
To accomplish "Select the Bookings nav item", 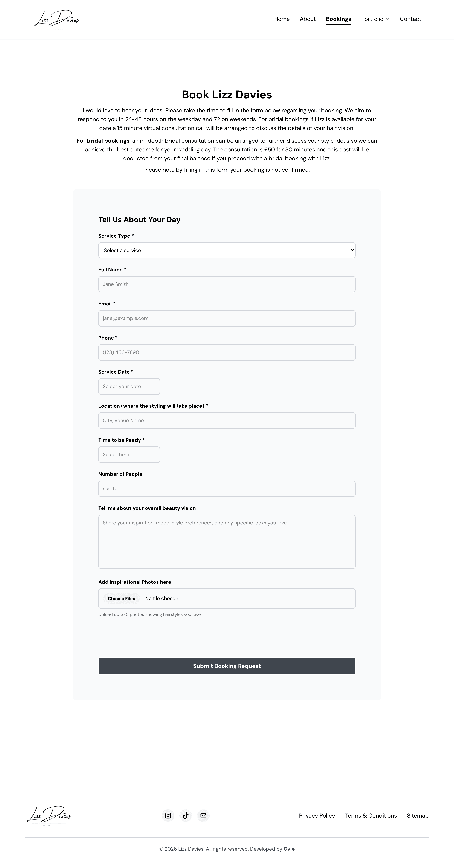I will pos(338,19).
